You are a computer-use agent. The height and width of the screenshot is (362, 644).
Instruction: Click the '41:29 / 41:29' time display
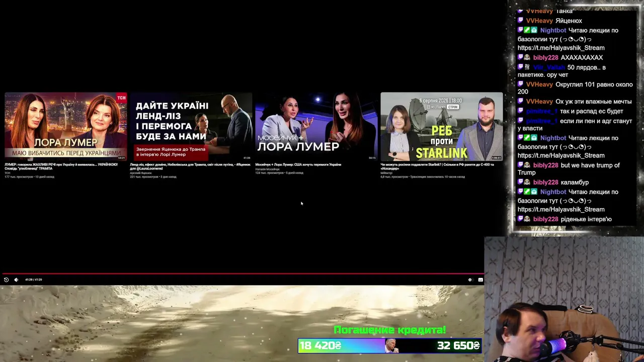[33, 280]
